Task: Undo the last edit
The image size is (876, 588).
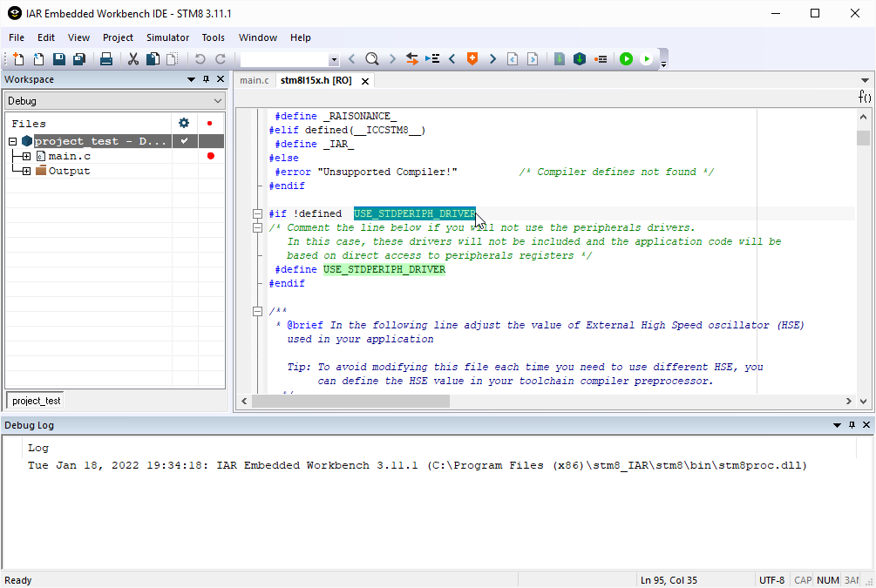Action: [x=200, y=58]
